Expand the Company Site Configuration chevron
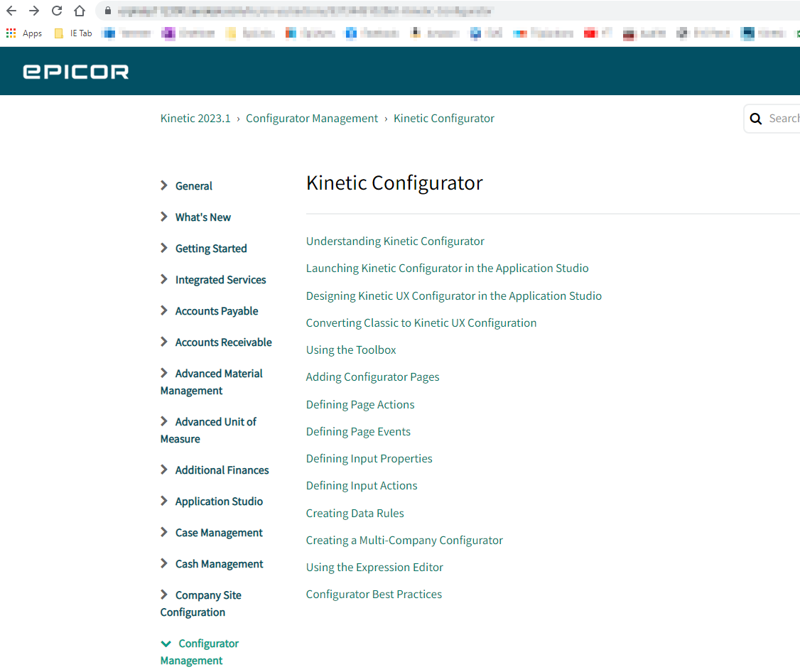This screenshot has height=672, width=800. (x=164, y=595)
